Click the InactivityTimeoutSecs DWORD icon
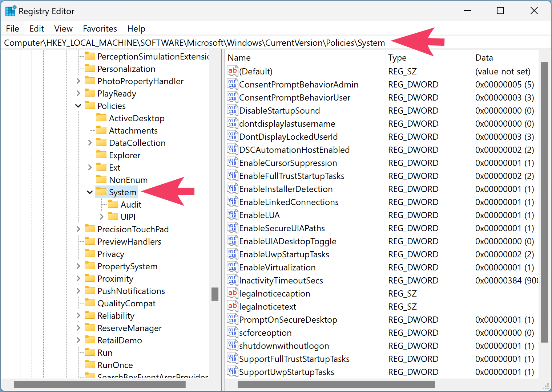 233,280
